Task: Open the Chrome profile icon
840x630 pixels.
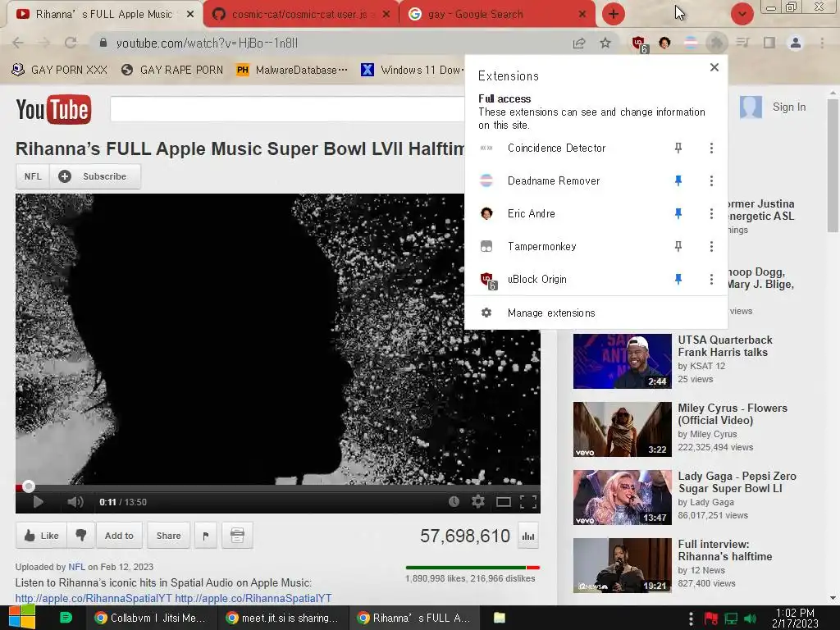Action: (796, 43)
